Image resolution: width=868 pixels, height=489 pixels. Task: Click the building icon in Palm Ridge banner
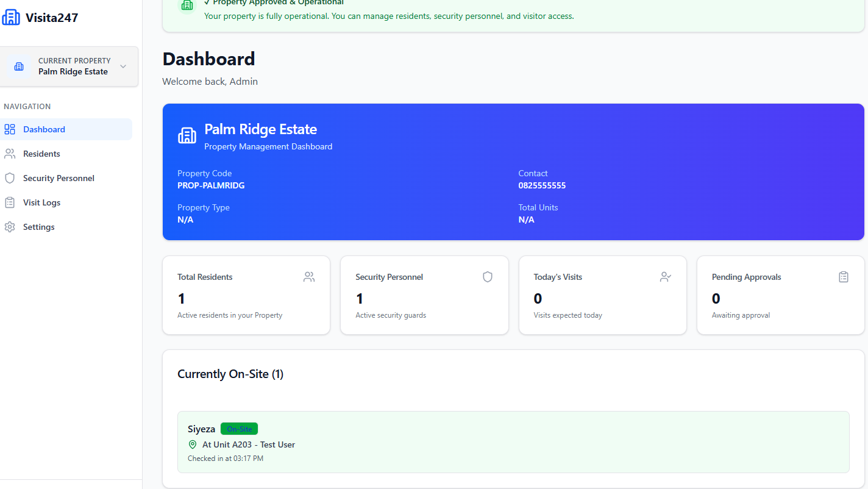(187, 135)
